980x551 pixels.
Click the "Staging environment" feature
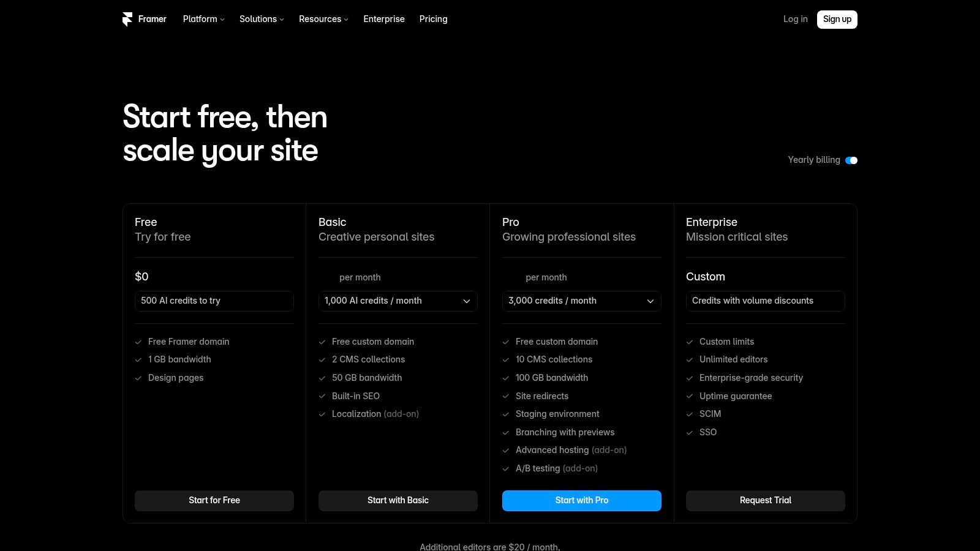click(x=557, y=414)
